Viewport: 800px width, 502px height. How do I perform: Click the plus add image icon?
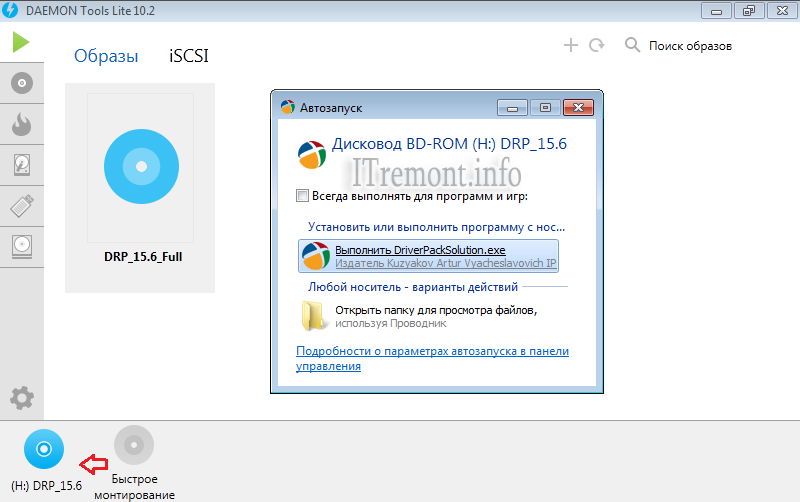(570, 45)
